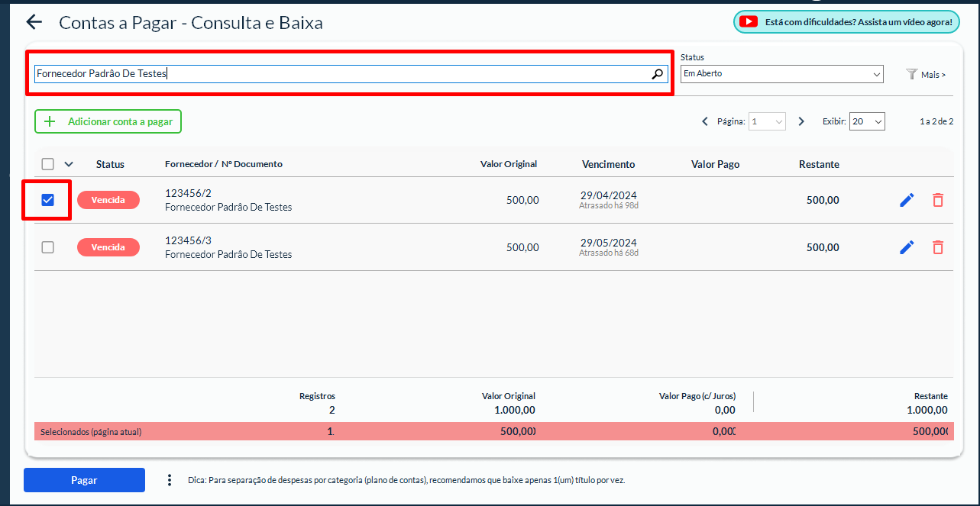Screen dimensions: 980x506
Task: Click Adicionar conta a pagar button
Action: (108, 121)
